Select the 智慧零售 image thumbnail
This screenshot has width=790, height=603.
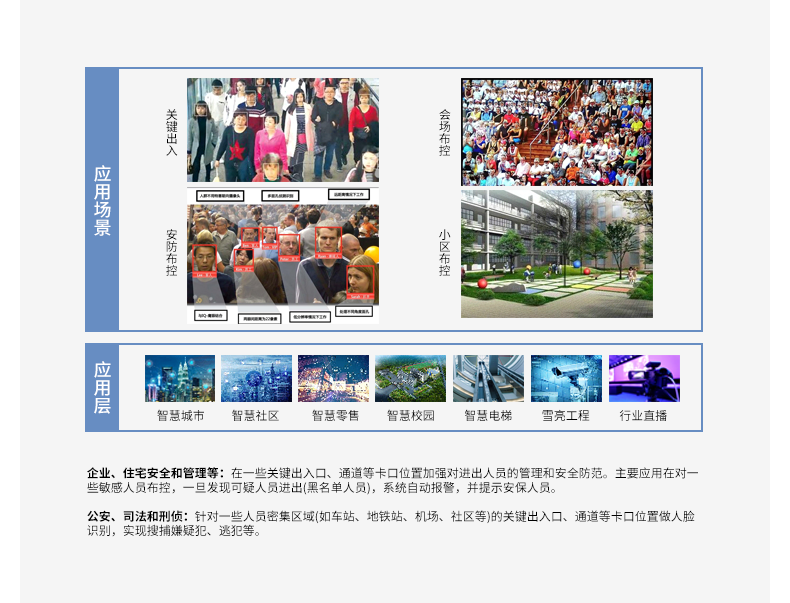tap(334, 378)
